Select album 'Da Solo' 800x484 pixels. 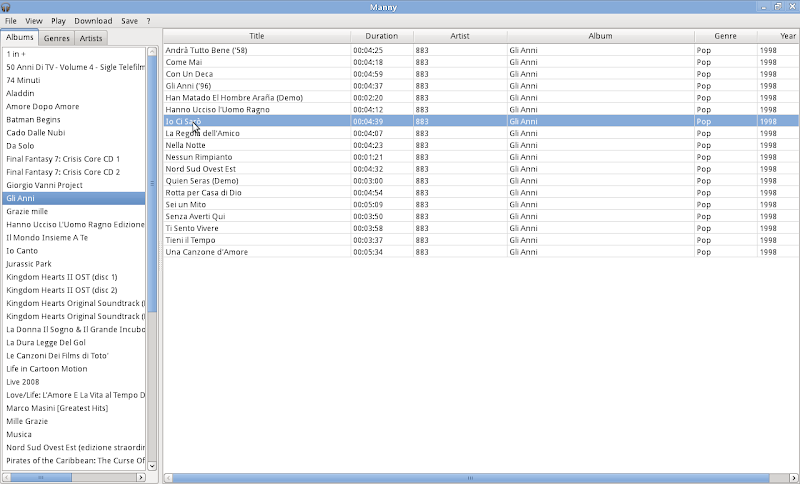[74, 146]
